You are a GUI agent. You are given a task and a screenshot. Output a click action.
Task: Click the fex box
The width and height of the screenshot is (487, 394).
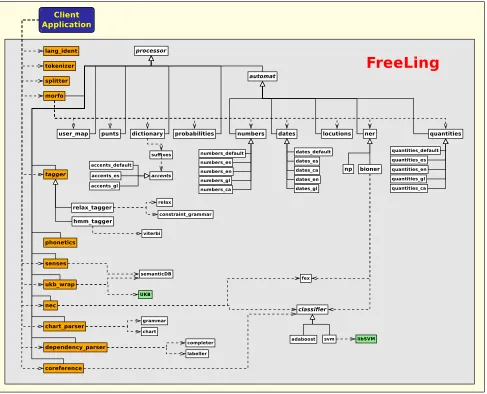point(306,278)
